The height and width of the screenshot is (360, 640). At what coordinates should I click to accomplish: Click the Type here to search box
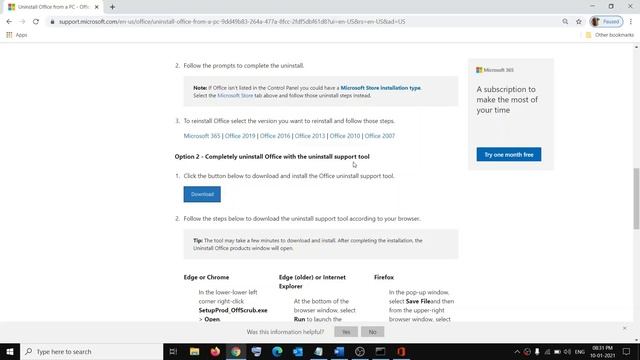point(91,351)
